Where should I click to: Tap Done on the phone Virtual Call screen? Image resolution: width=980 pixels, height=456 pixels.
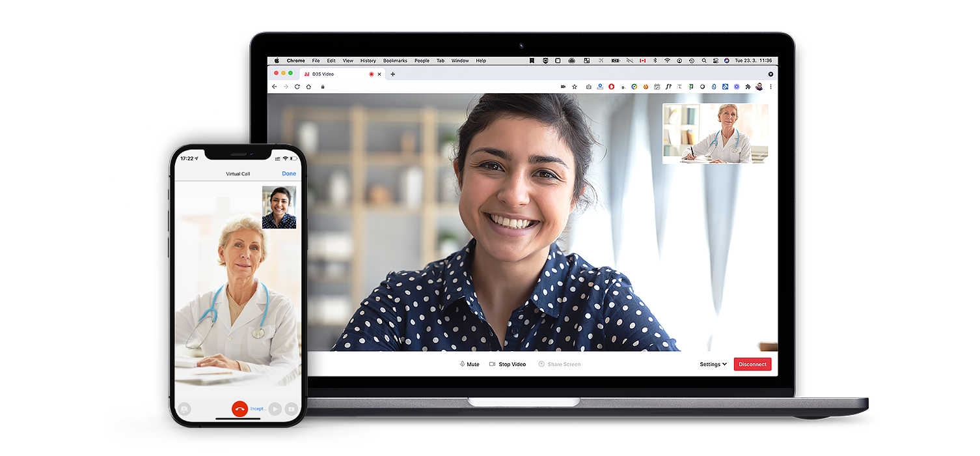(x=289, y=174)
